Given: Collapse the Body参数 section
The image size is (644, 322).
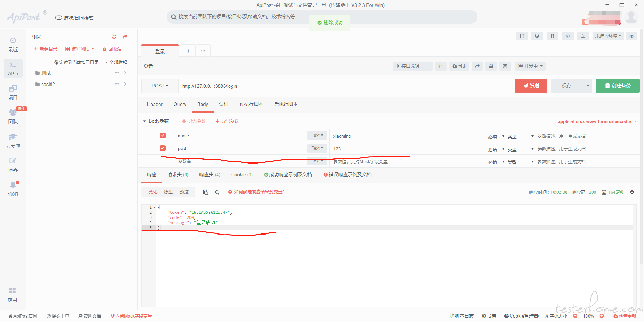Looking at the screenshot, I should tap(144, 121).
